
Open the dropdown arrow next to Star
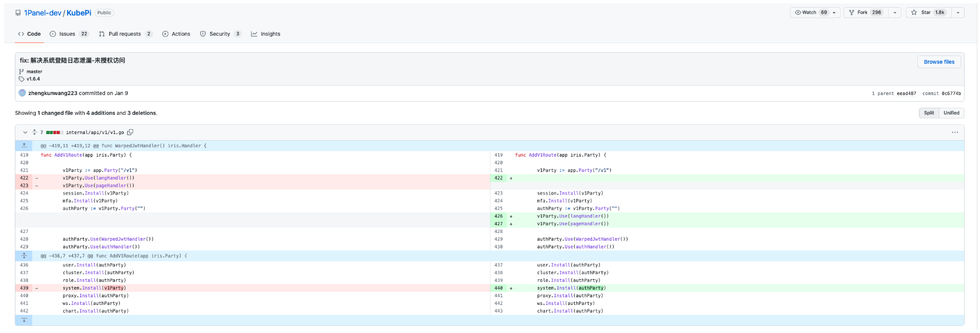click(957, 13)
